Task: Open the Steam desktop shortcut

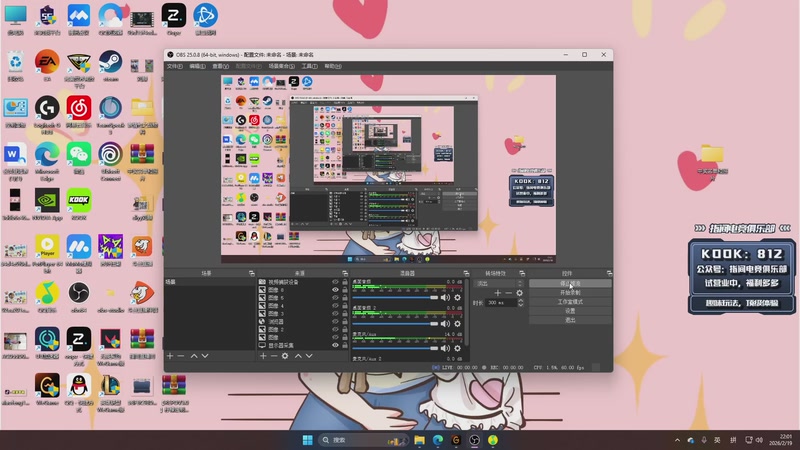Action: [110, 66]
